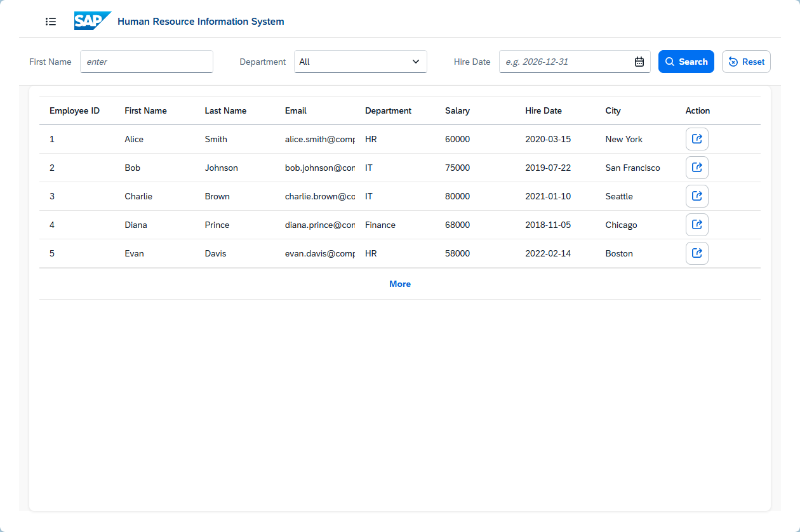This screenshot has width=800, height=532.
Task: Click the SAP logo
Action: [x=92, y=21]
